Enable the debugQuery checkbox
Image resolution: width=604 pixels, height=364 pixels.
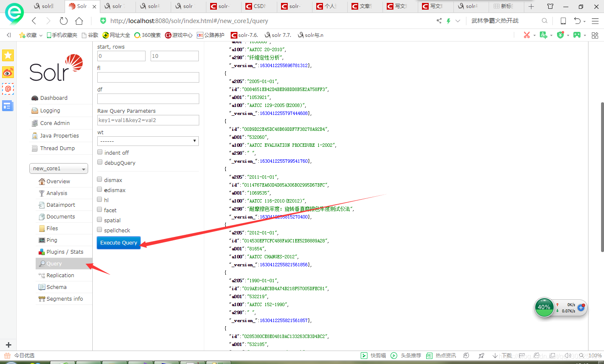pyautogui.click(x=100, y=162)
